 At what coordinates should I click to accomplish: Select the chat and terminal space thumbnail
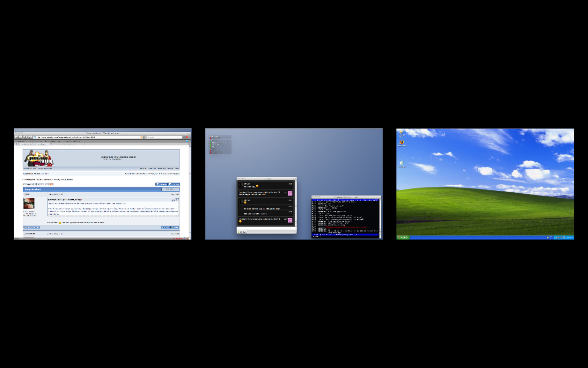pyautogui.click(x=294, y=184)
